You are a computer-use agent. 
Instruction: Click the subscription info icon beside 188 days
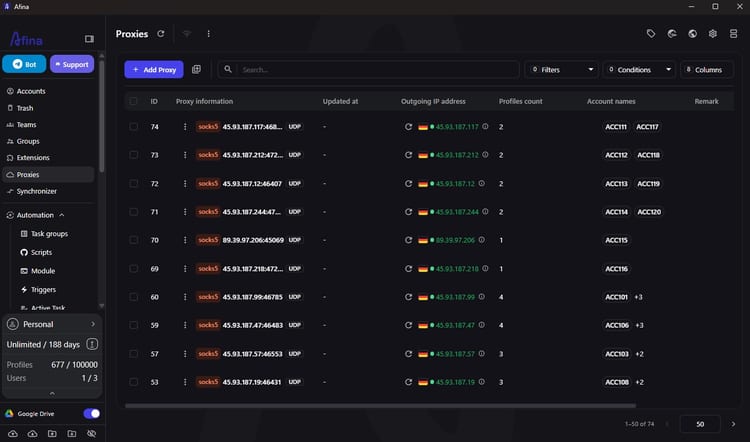tap(92, 344)
